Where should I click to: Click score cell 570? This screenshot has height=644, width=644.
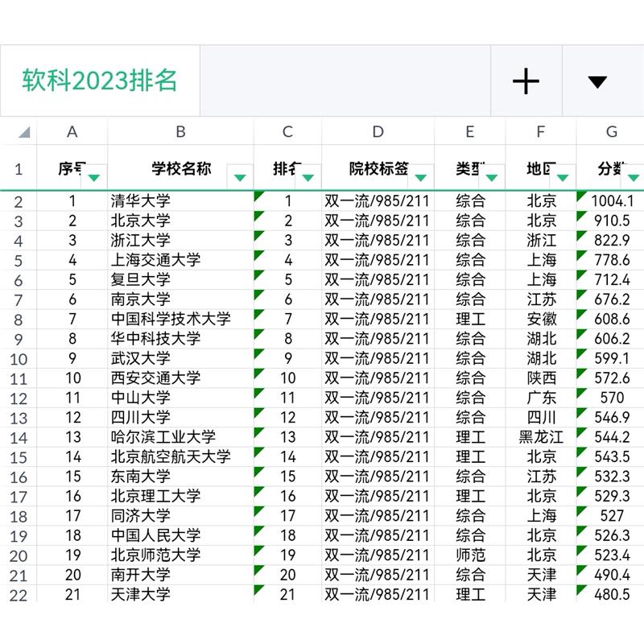611,398
